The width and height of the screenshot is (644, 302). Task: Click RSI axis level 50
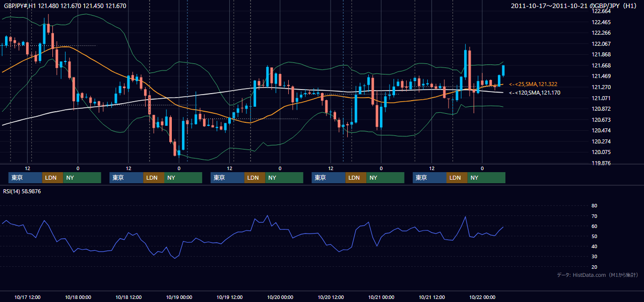click(594, 236)
